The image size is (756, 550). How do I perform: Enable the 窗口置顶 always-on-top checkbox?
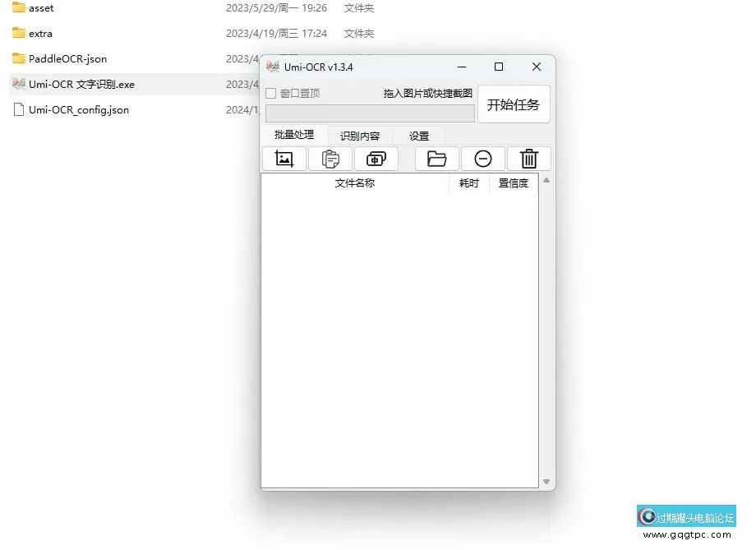click(270, 93)
